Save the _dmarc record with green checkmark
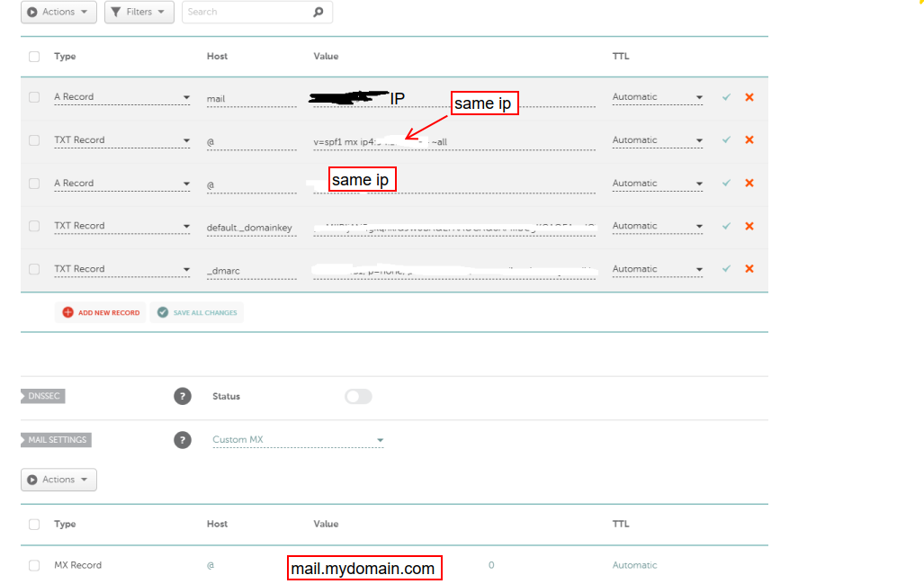The height and width of the screenshot is (584, 924). 726,269
